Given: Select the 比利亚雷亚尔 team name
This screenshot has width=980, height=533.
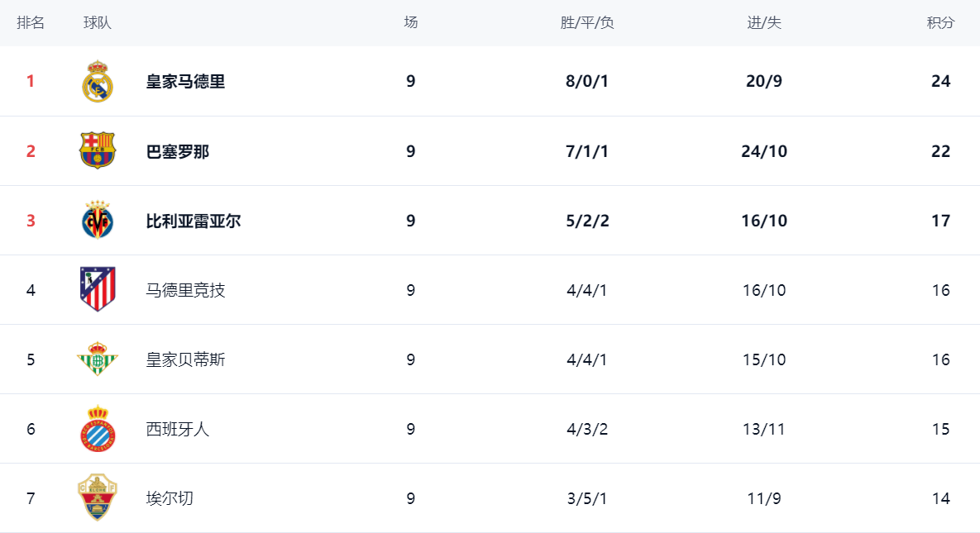Looking at the screenshot, I should point(194,221).
